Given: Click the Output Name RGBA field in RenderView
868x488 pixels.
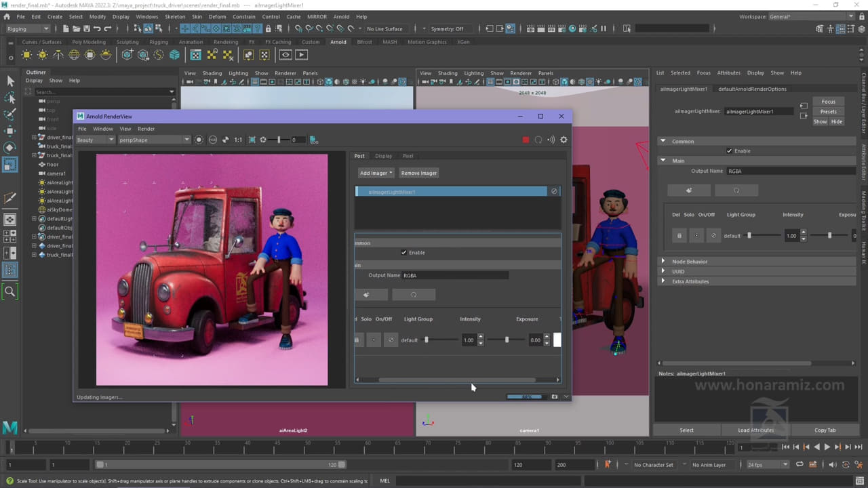Looking at the screenshot, I should click(455, 275).
